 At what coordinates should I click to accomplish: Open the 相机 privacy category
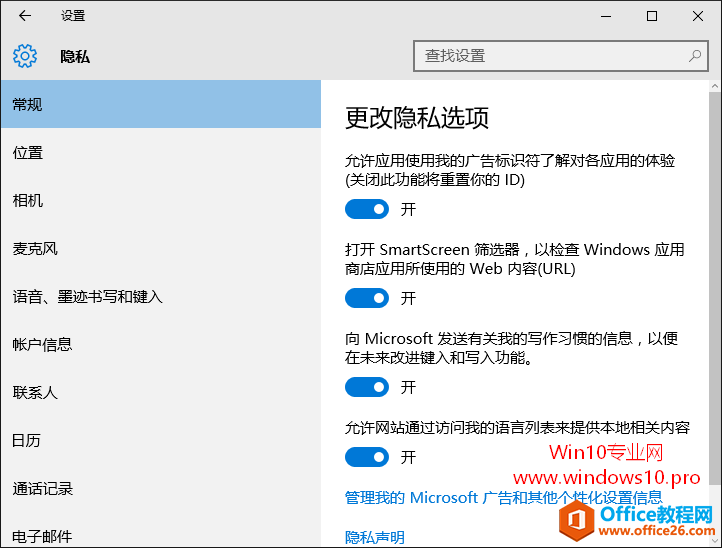(161, 200)
